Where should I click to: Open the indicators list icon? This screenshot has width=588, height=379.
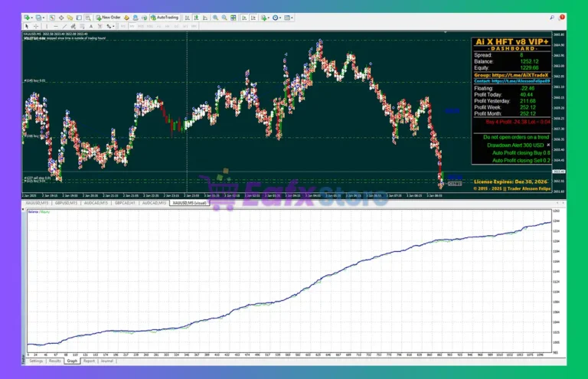click(263, 18)
